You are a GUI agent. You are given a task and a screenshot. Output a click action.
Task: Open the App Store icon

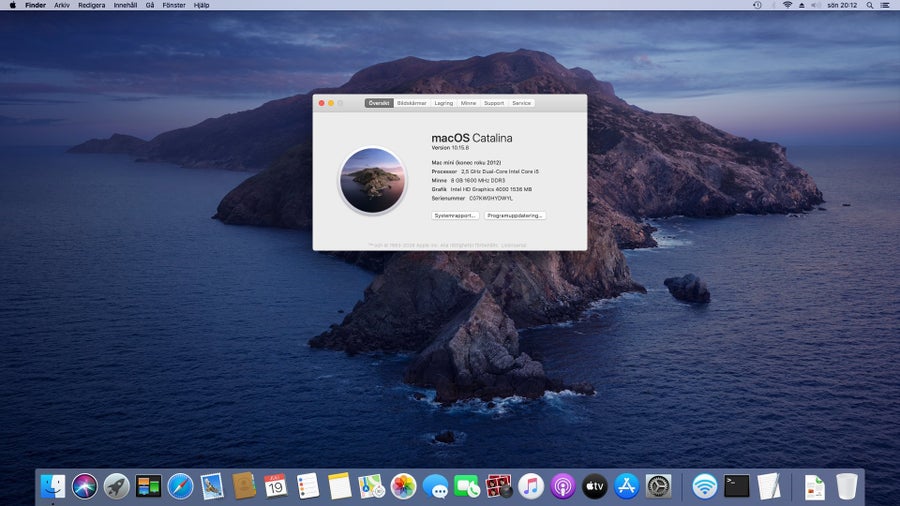[x=626, y=486]
